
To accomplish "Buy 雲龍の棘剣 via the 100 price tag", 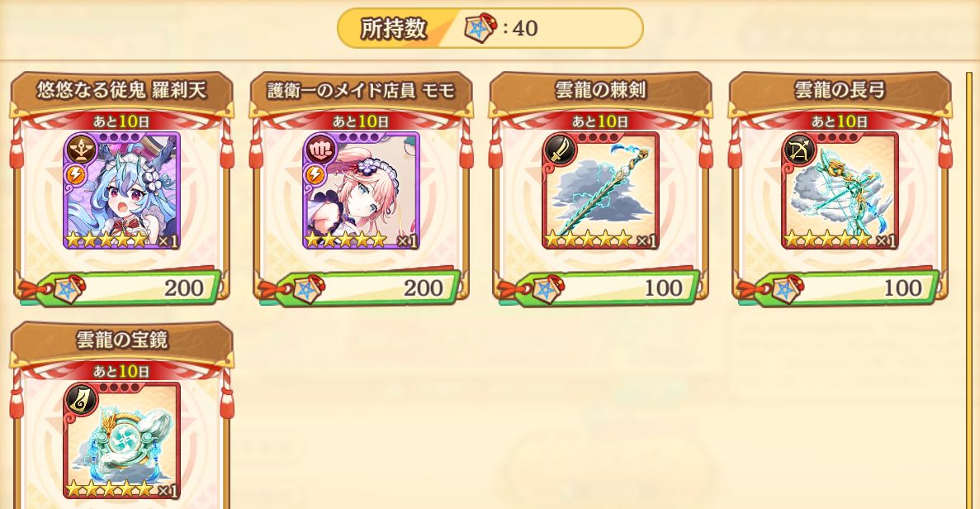I will tap(599, 288).
